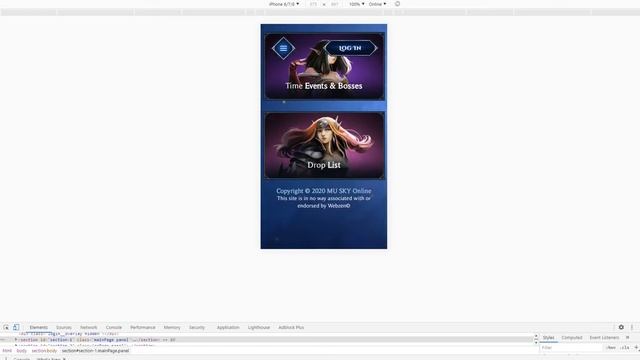Open the Online throttling dropdown
Viewport: 640px width, 360px height.
[x=377, y=4]
